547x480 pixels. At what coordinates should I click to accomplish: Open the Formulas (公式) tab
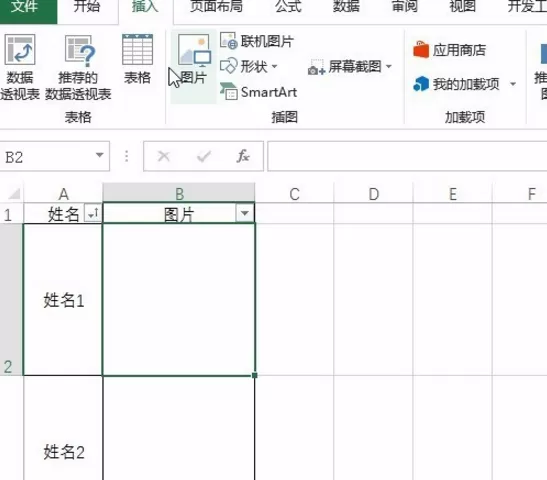[x=288, y=7]
